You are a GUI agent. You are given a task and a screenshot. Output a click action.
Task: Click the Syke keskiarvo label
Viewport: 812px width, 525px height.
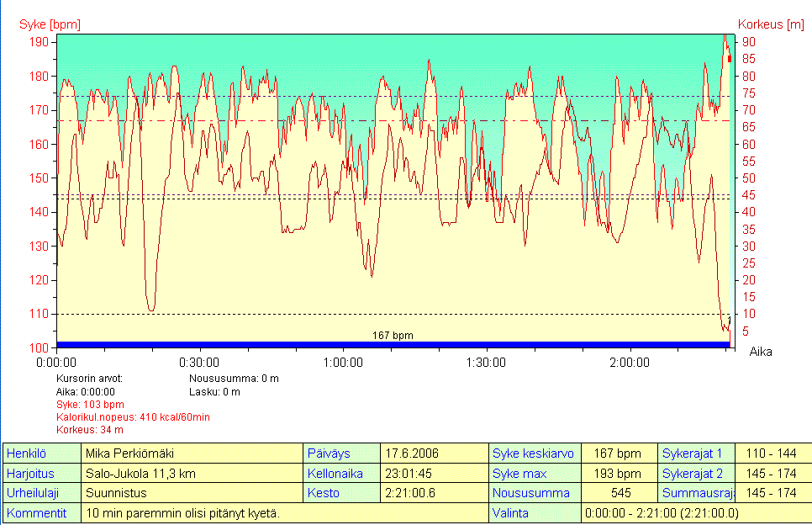pyautogui.click(x=534, y=453)
